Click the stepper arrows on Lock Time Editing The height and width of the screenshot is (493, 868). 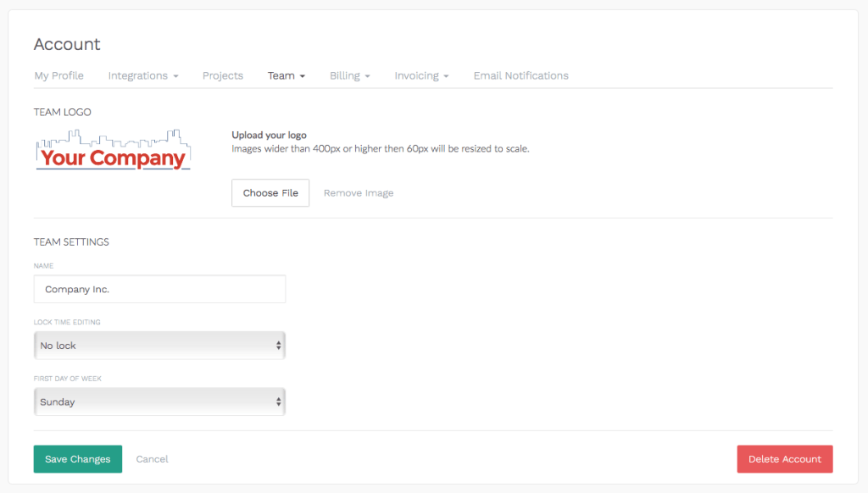[278, 345]
